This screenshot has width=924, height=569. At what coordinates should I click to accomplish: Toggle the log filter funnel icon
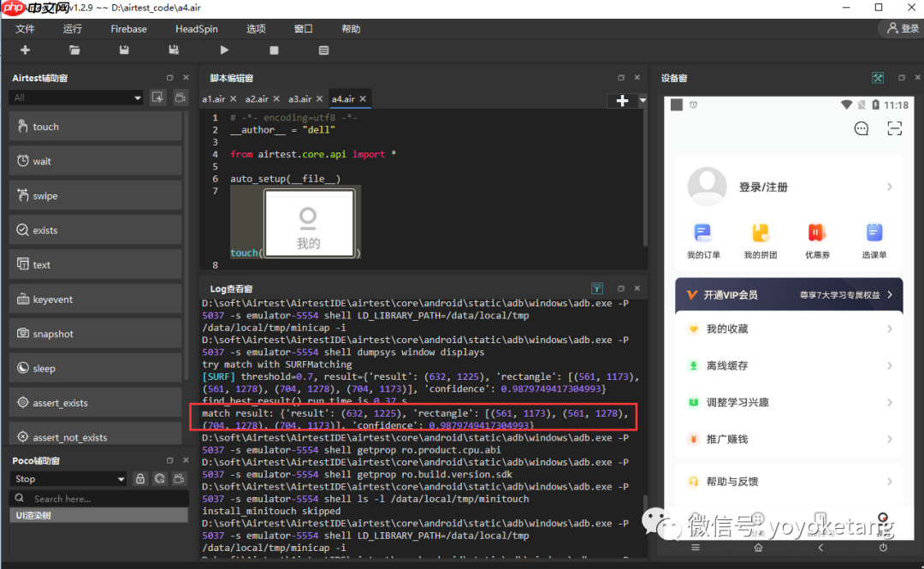[x=597, y=288]
